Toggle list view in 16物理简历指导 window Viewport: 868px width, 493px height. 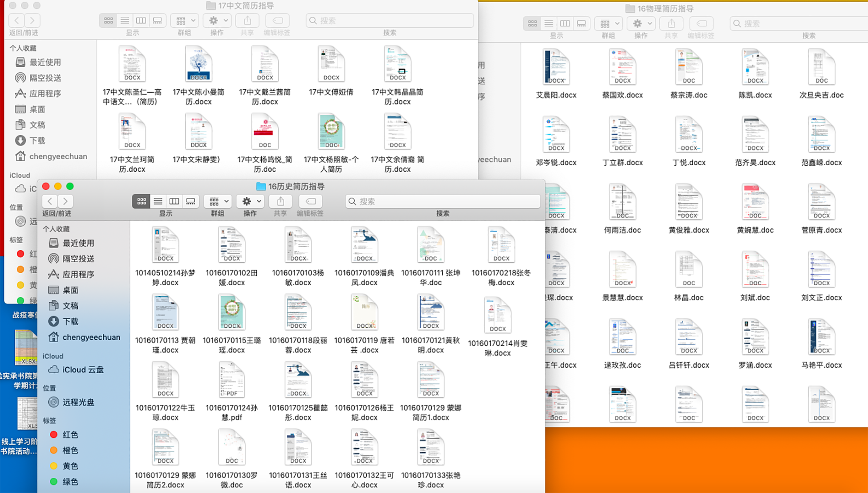pos(549,23)
